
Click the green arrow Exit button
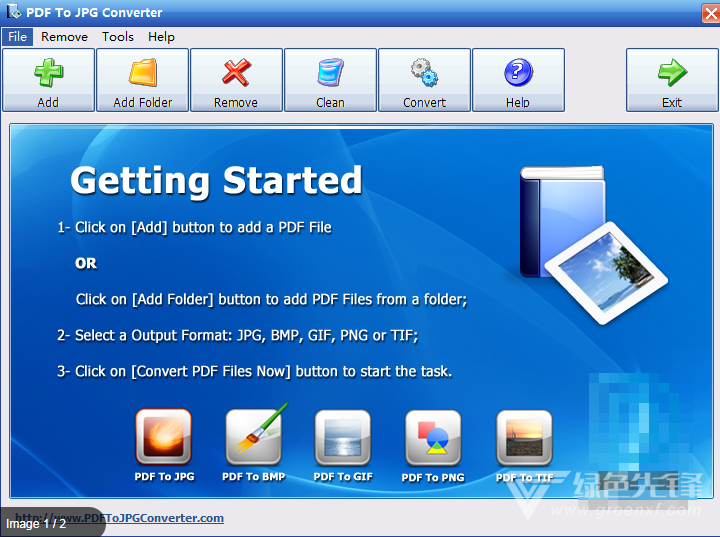(672, 80)
